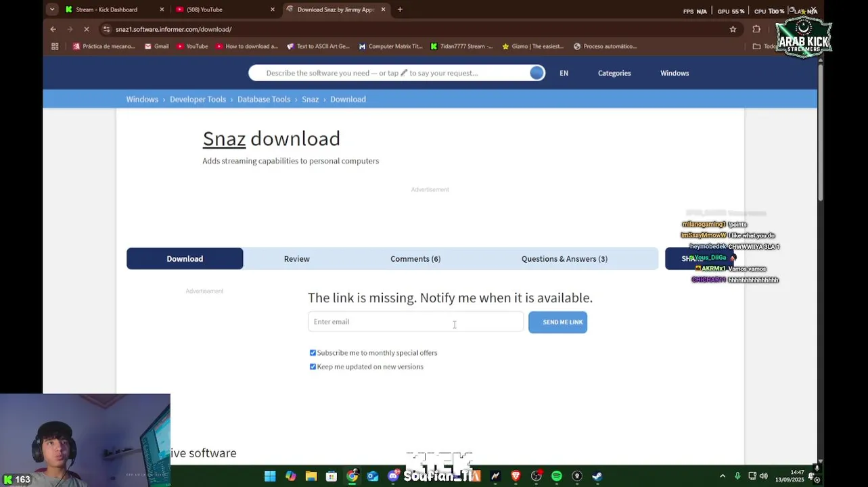Open the Proceso automático bookmark
The image size is (868, 487).
click(x=605, y=46)
